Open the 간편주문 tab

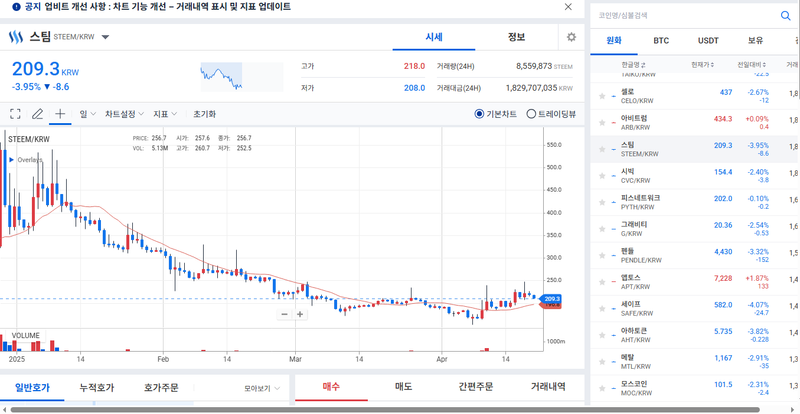pyautogui.click(x=476, y=387)
